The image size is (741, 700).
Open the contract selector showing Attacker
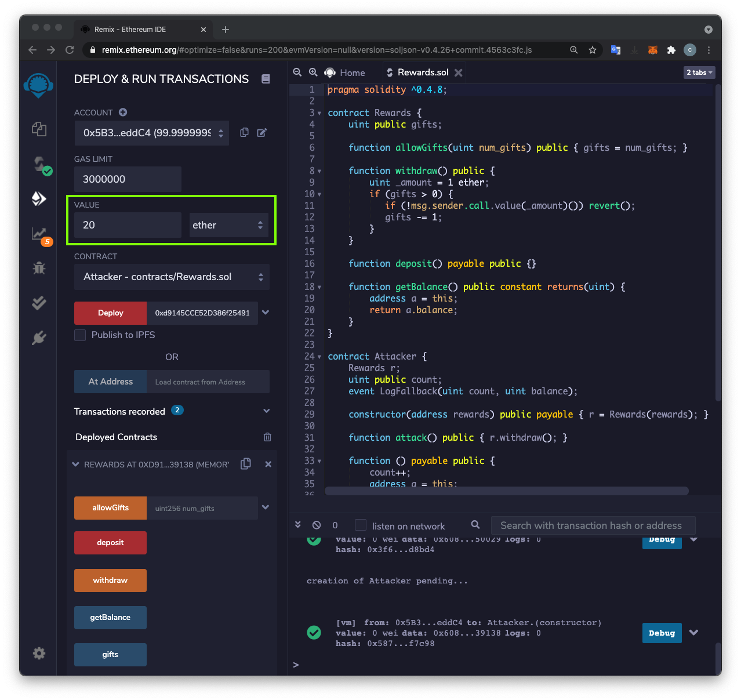coord(172,277)
